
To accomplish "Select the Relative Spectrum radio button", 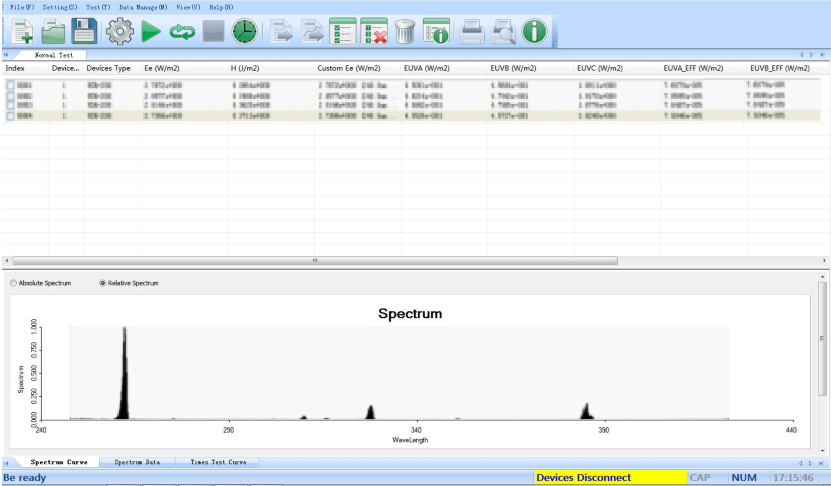I will (x=104, y=283).
